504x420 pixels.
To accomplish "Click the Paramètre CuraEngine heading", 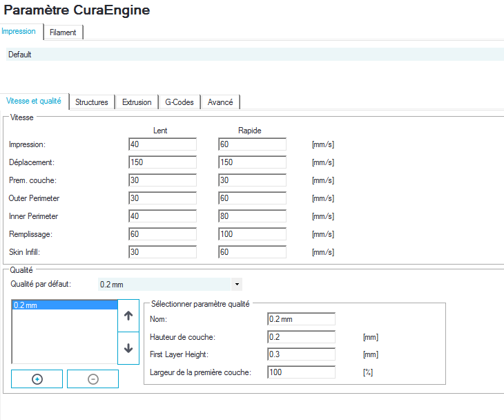I will pyautogui.click(x=77, y=10).
